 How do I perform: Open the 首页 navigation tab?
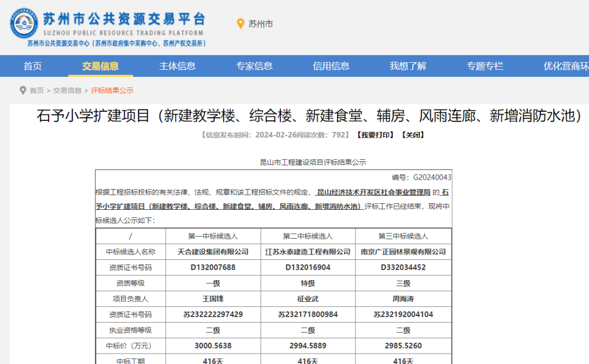33,66
